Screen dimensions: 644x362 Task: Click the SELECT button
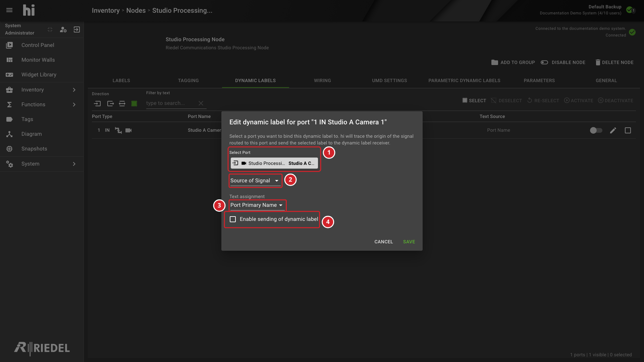tap(474, 101)
